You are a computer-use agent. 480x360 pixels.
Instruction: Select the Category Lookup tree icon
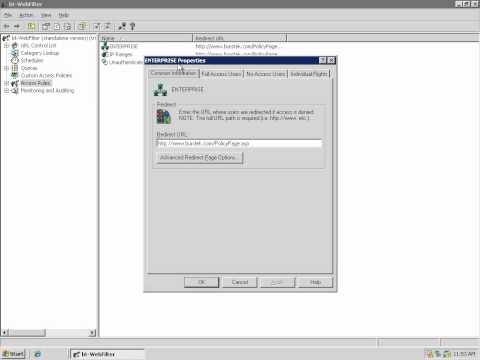click(15, 53)
